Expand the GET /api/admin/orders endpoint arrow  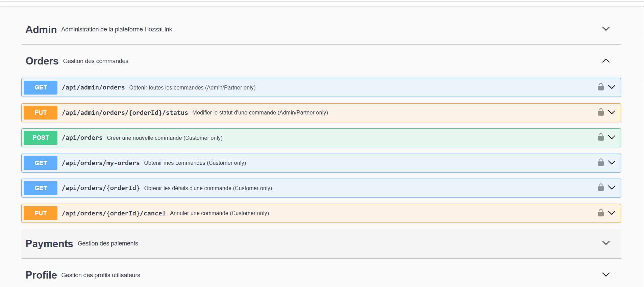(612, 87)
